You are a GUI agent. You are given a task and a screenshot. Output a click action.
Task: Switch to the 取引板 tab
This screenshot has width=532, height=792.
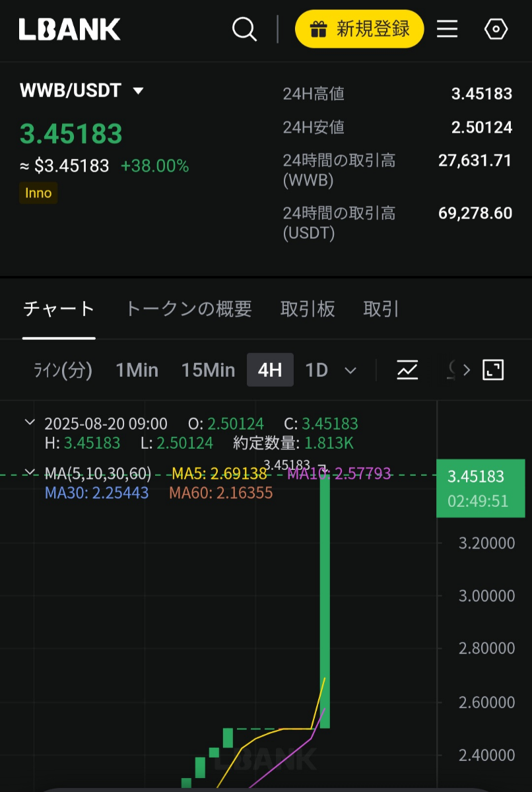[308, 309]
